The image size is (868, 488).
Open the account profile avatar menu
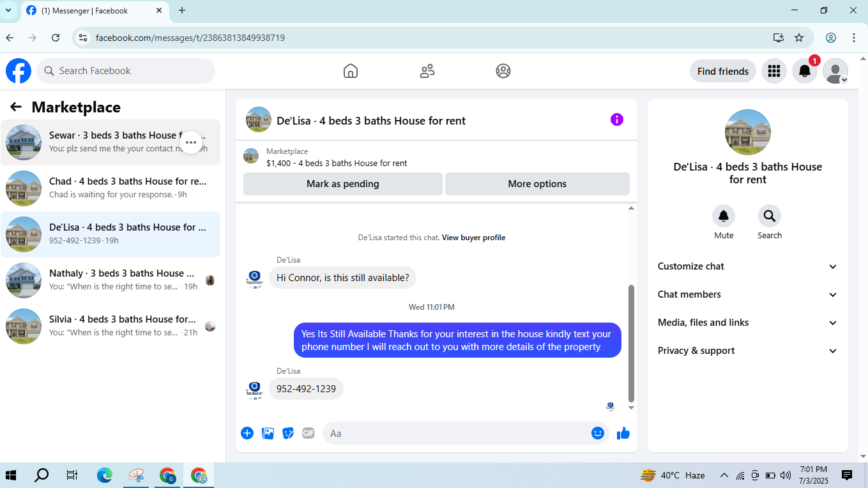tap(835, 71)
